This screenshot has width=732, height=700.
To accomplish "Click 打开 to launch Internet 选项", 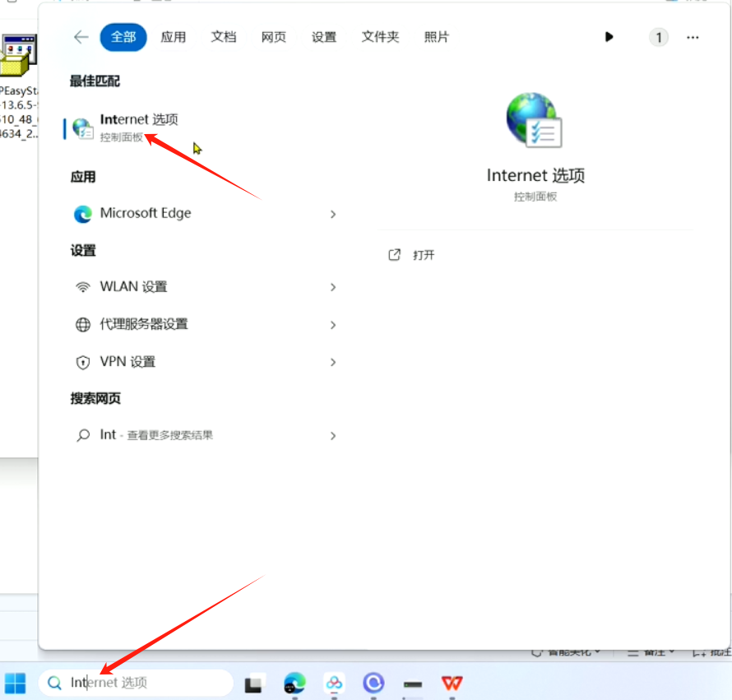I will [424, 255].
